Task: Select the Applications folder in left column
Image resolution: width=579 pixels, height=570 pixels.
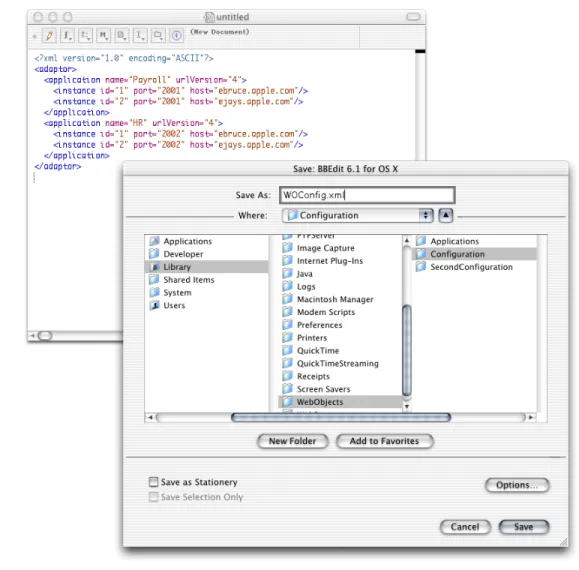Action: [207, 241]
